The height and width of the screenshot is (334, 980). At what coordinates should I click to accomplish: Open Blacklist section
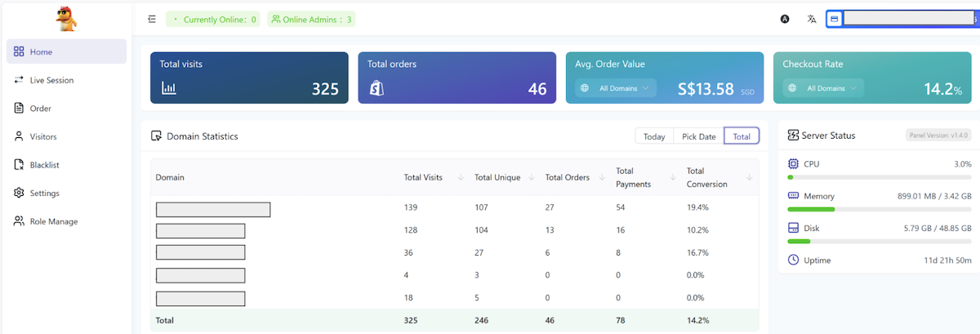point(66,164)
